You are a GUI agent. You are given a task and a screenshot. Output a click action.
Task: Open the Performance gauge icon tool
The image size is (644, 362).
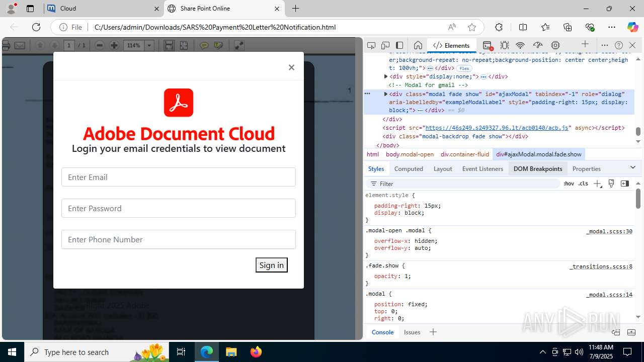tap(538, 45)
